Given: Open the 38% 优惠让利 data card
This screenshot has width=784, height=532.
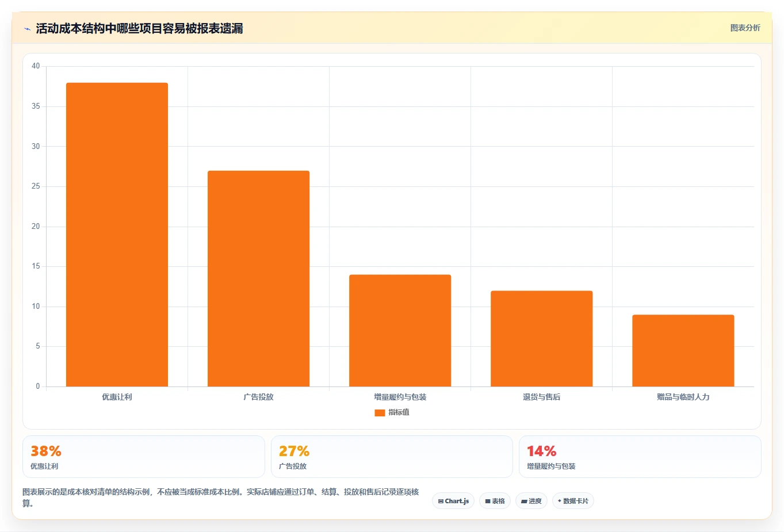Looking at the screenshot, I should point(144,457).
